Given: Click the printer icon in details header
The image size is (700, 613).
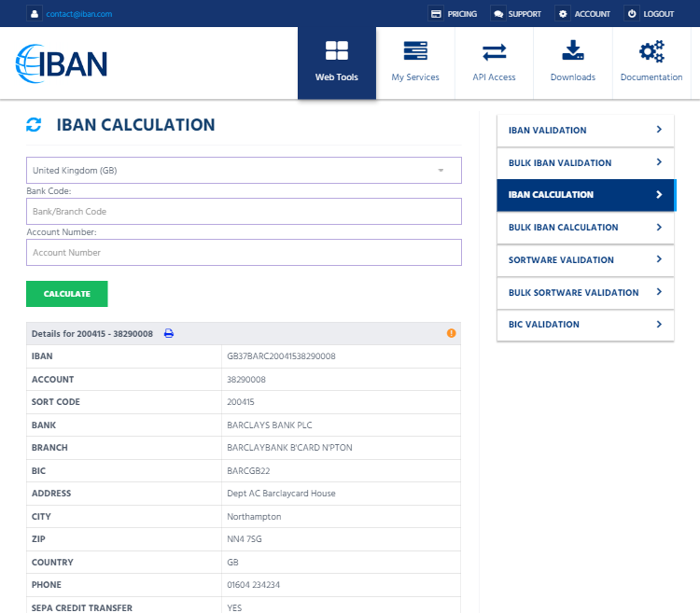Looking at the screenshot, I should [169, 333].
